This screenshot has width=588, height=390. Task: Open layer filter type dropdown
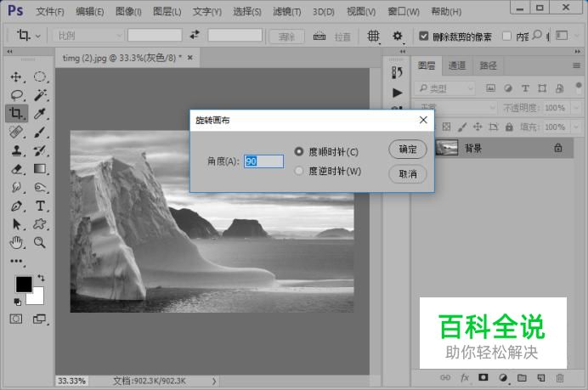point(444,88)
